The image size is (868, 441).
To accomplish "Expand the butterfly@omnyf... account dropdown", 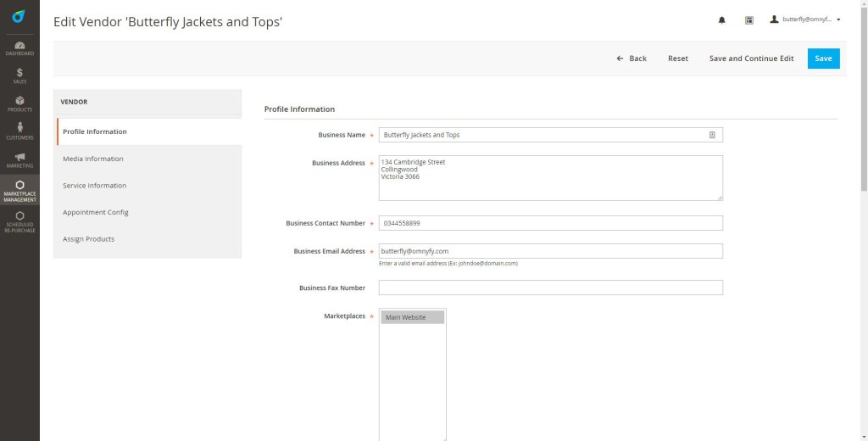I will [805, 20].
